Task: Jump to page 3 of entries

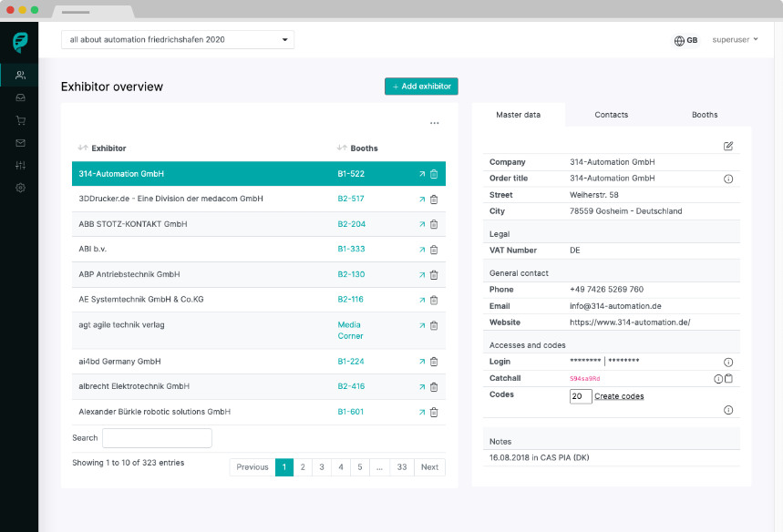Action: coord(322,467)
